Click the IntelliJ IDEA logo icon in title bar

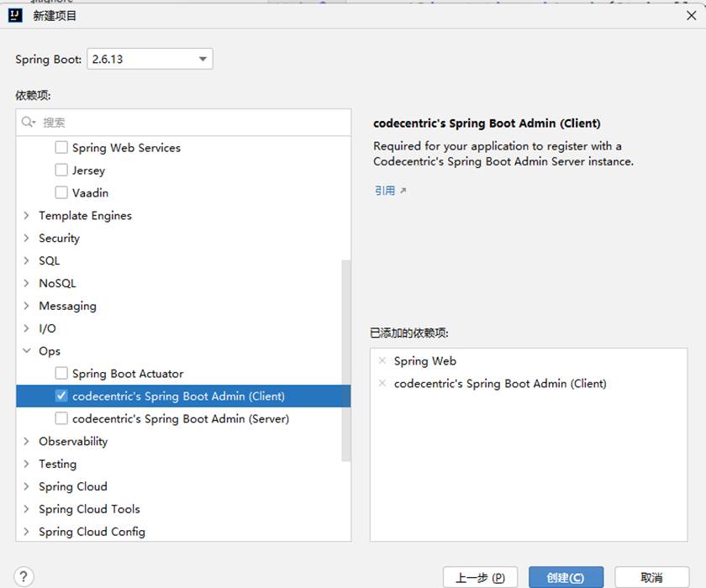pyautogui.click(x=15, y=16)
